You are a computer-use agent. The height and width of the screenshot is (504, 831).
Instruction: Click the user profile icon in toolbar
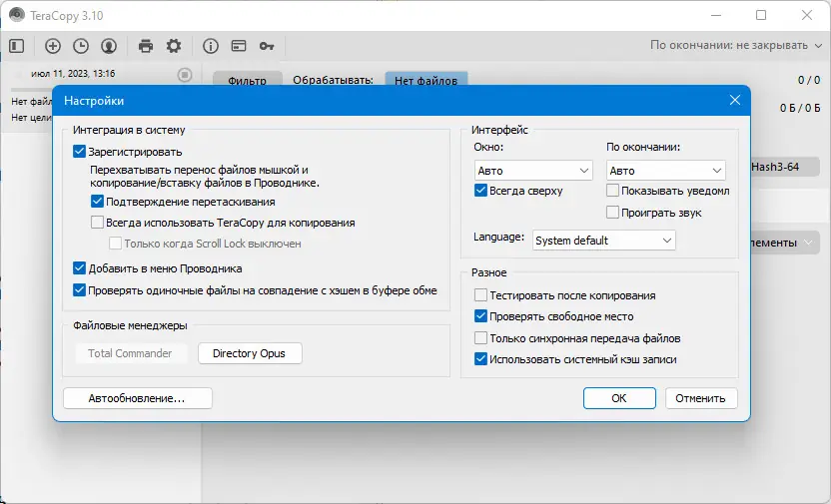click(109, 46)
